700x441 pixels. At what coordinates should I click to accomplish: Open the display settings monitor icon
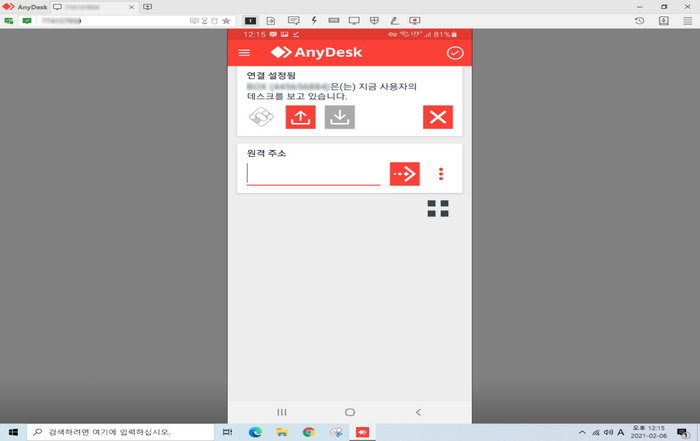click(x=354, y=21)
